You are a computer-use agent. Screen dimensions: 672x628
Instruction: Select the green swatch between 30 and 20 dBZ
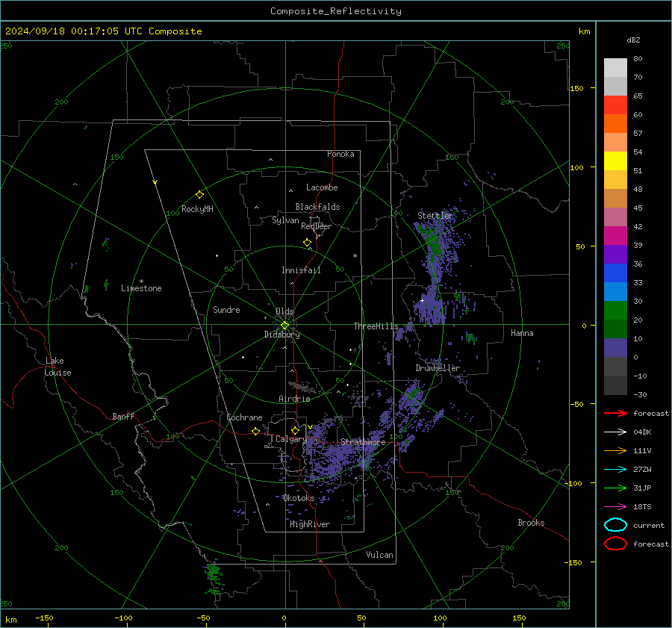[x=615, y=311]
